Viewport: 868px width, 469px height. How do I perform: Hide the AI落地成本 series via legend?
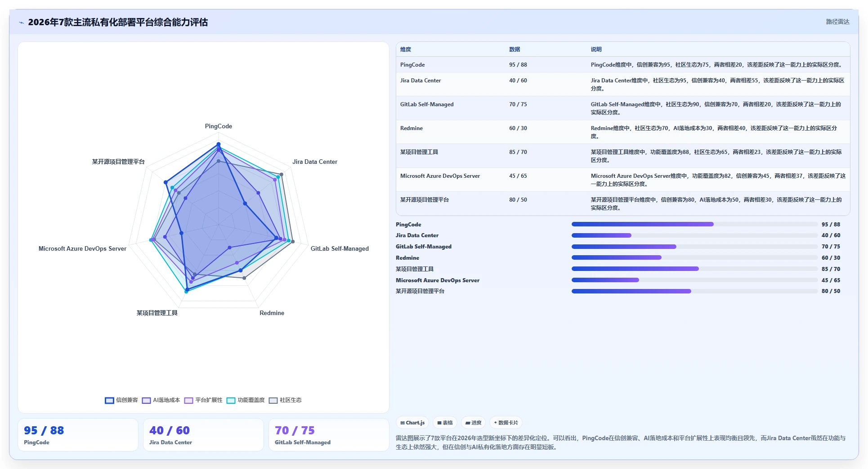point(161,400)
